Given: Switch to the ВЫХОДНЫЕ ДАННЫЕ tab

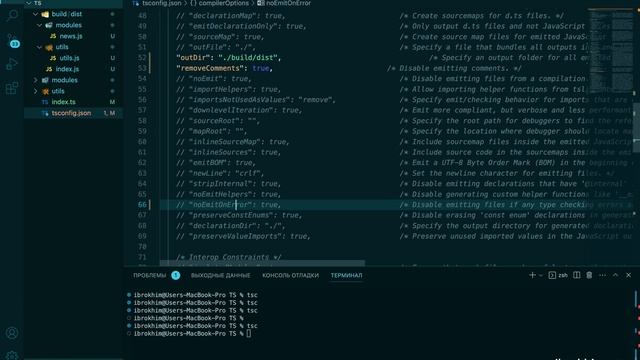Looking at the screenshot, I should click(x=220, y=276).
